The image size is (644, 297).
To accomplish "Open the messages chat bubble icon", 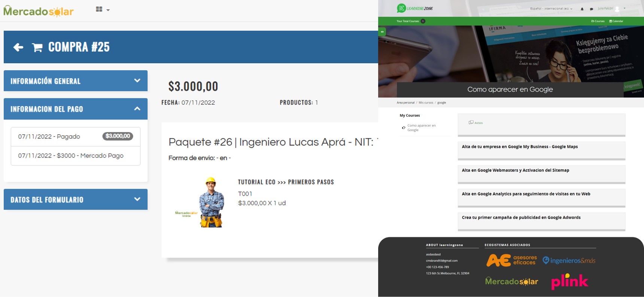I will [x=591, y=9].
